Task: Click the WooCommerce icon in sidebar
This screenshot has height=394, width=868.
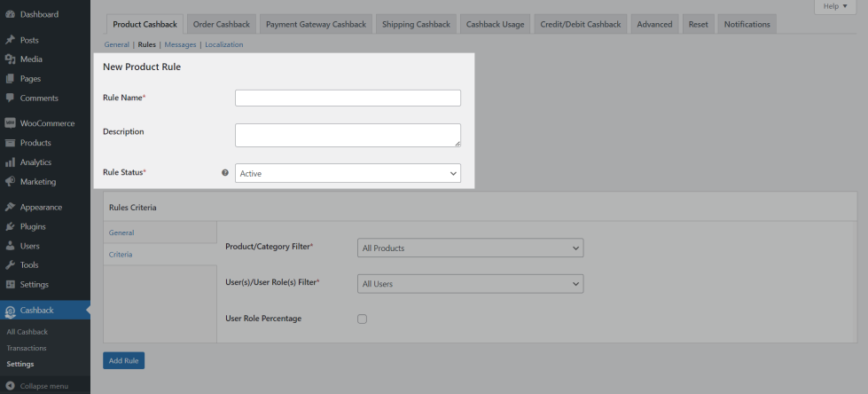Action: pyautogui.click(x=10, y=123)
